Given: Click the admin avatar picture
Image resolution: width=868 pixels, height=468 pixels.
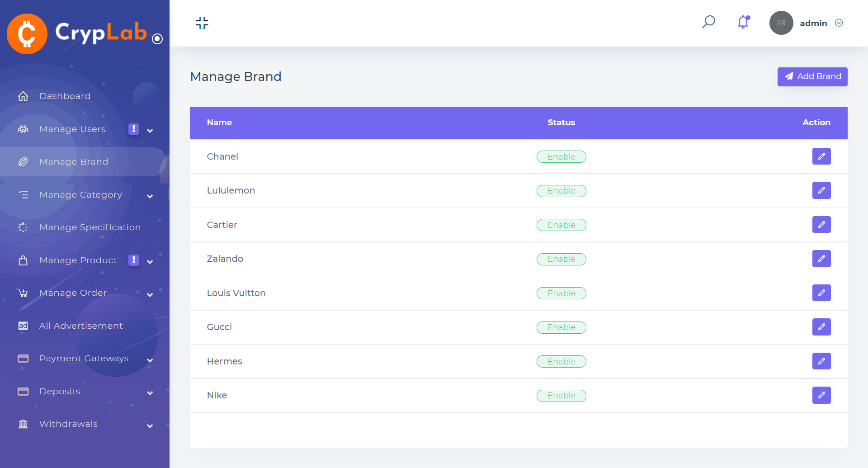Looking at the screenshot, I should [x=781, y=23].
